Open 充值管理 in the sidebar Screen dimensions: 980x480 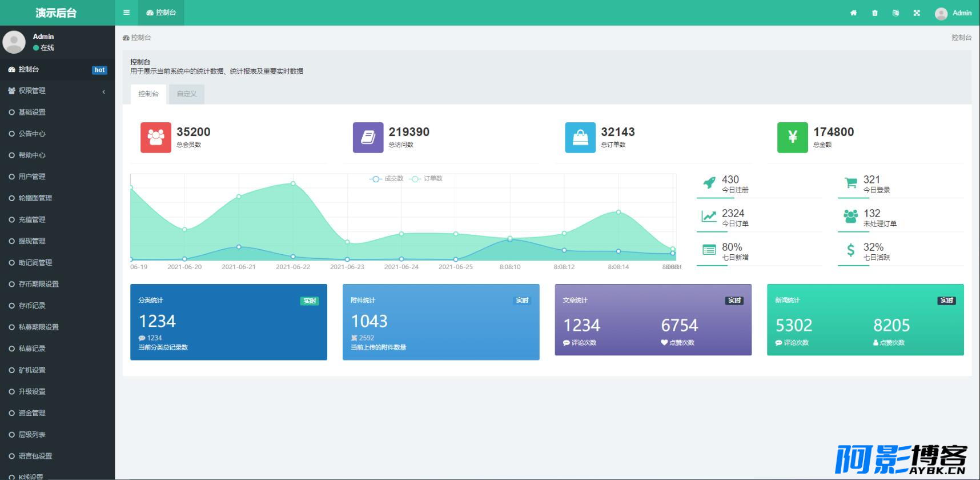(x=57, y=219)
